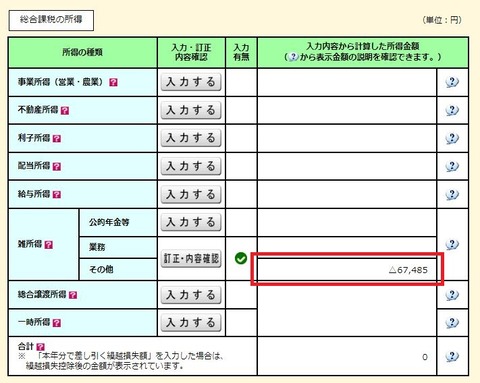Open amount explanation bubble for 総合譲渡所得 row
The width and height of the screenshot is (480, 383).
point(452,295)
